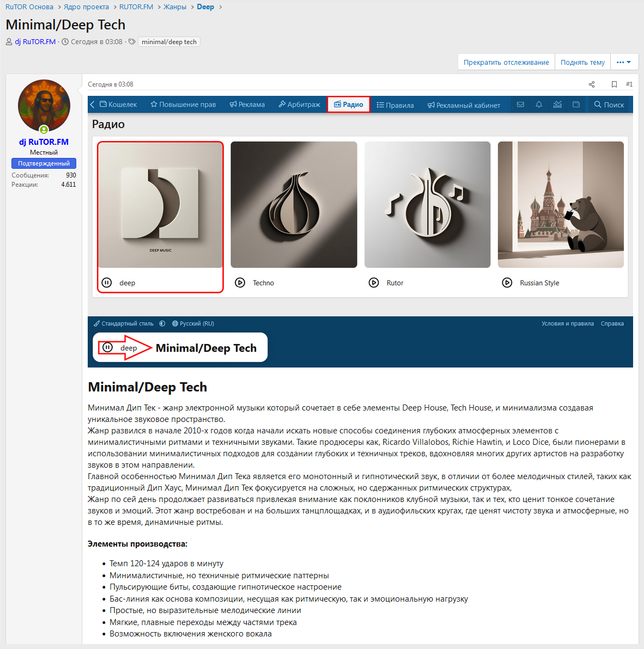Bookmark the post with the bookmark icon
This screenshot has width=644, height=649.
614,84
